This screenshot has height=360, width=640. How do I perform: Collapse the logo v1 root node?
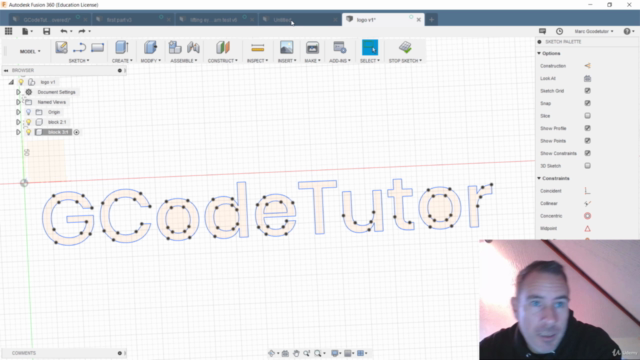[11, 82]
